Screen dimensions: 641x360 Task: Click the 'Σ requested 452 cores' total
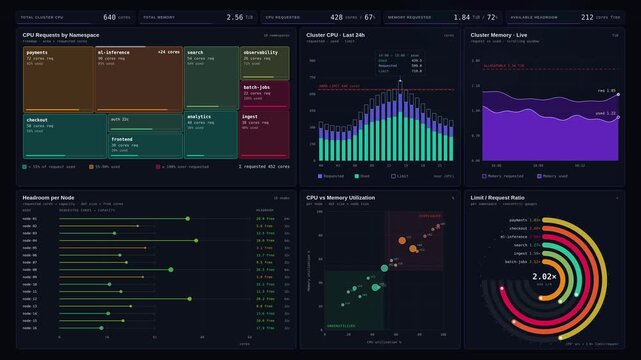pos(264,167)
